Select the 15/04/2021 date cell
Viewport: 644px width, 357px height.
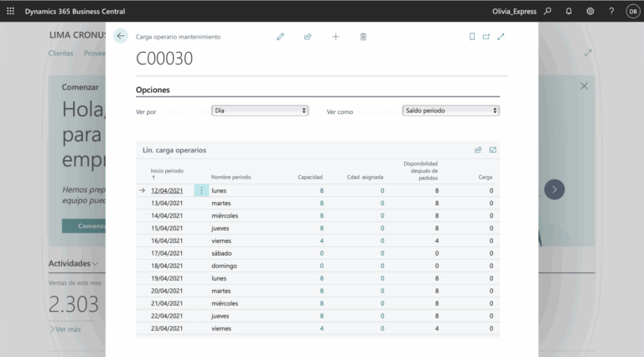(167, 228)
